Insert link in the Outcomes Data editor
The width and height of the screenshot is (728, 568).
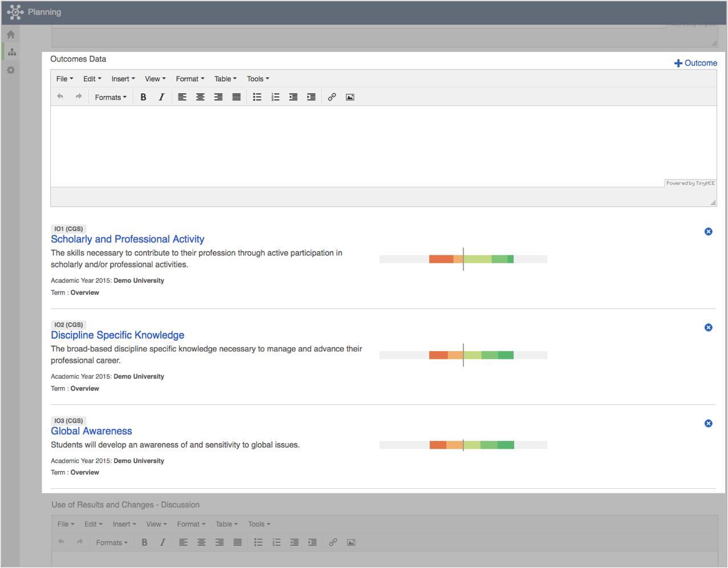pyautogui.click(x=332, y=97)
